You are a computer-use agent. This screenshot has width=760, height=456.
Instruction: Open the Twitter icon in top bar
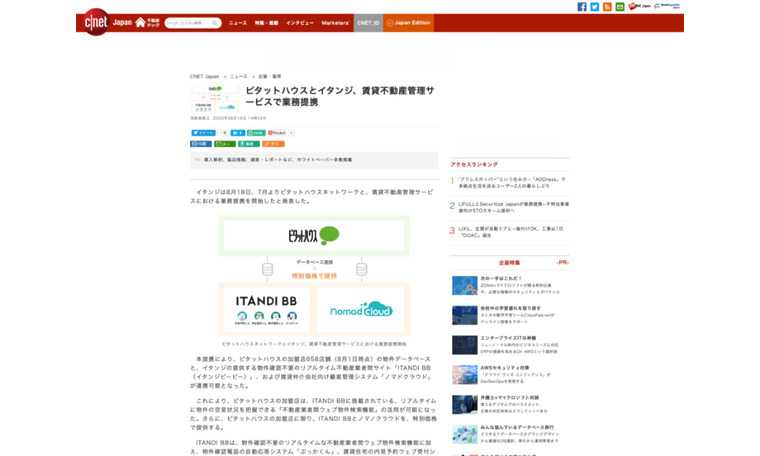click(595, 6)
